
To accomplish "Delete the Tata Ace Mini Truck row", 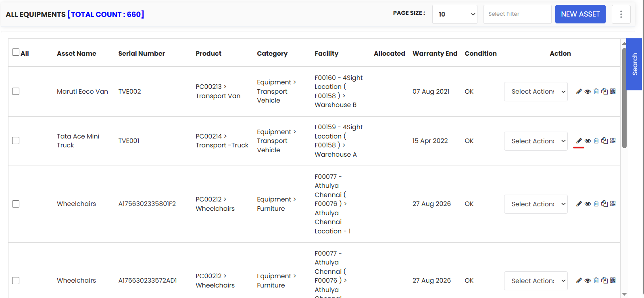I will 596,141.
